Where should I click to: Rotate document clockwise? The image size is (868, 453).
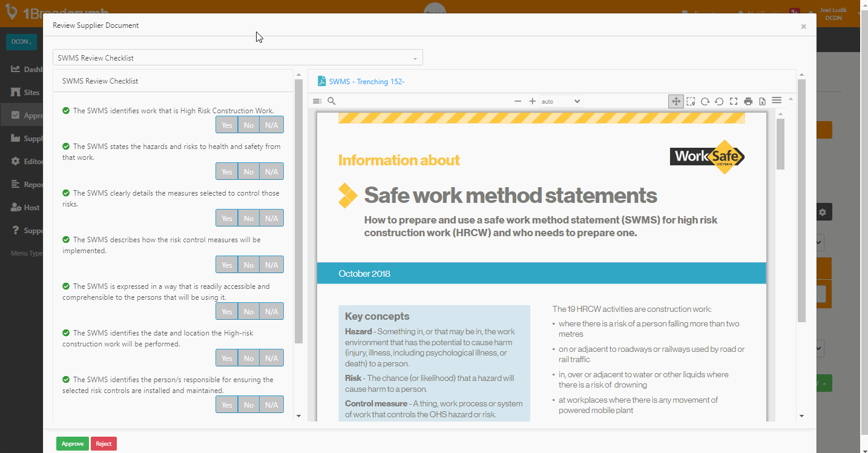(x=705, y=101)
